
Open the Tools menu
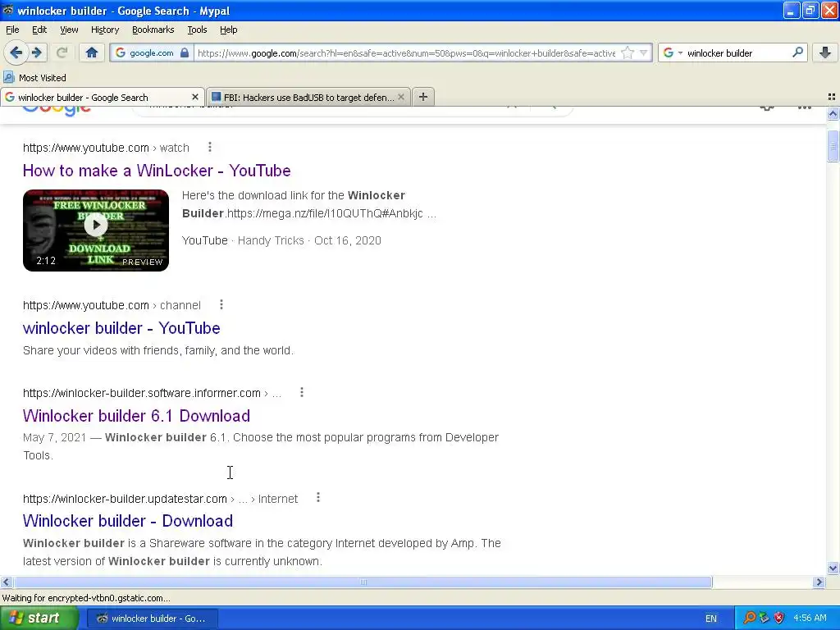197,30
